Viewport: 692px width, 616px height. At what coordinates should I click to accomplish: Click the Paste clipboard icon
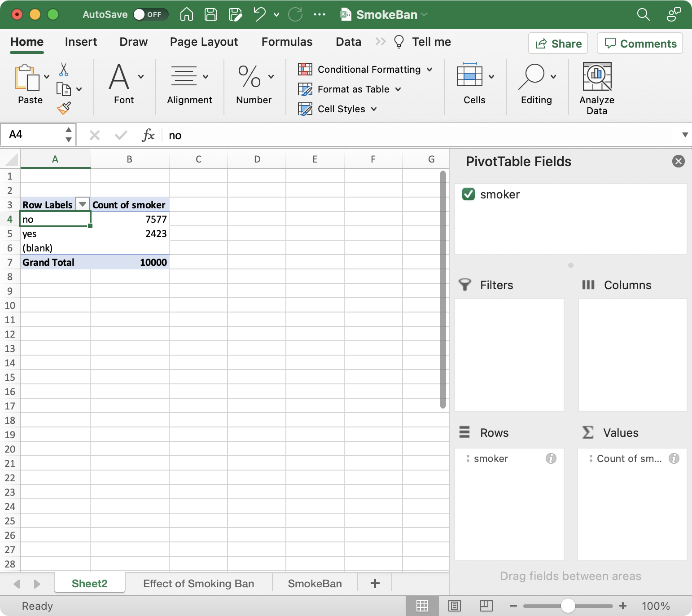tap(26, 77)
